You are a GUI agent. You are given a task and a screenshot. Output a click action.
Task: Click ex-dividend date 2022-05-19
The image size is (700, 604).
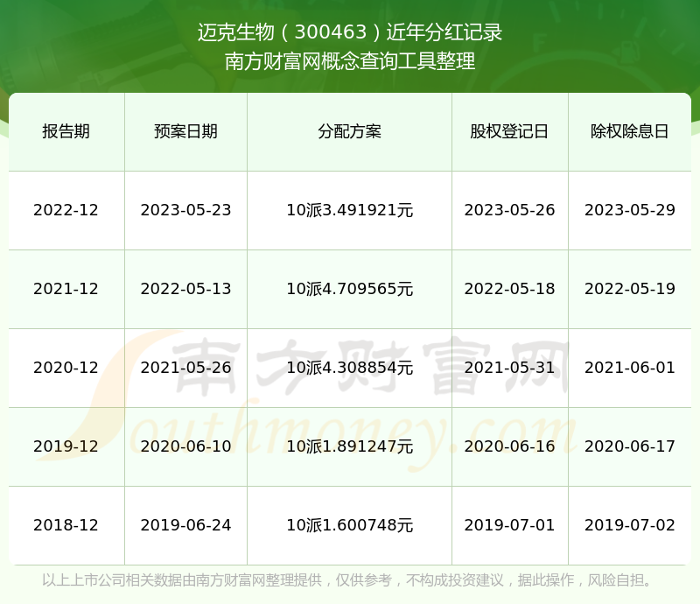coord(629,289)
